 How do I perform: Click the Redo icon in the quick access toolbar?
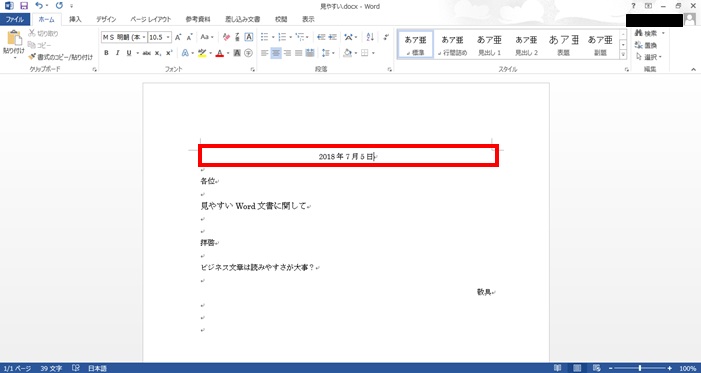pyautogui.click(x=59, y=6)
